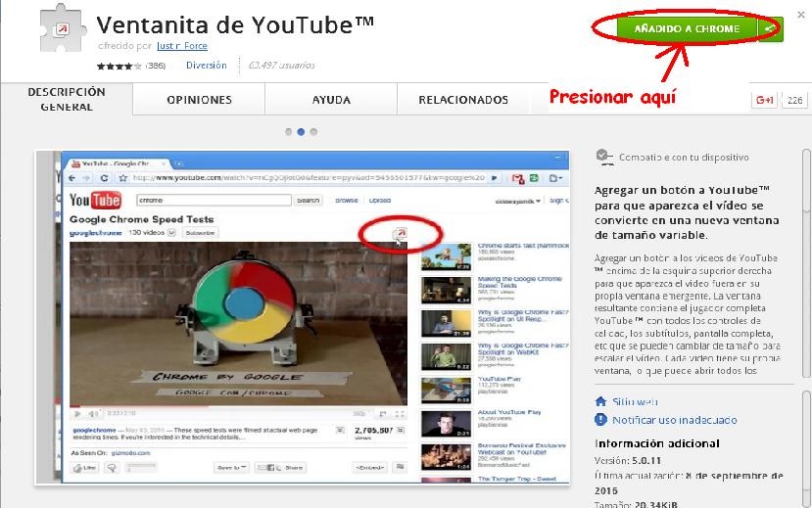Click the green 'Añadido a Chrome' button

687,29
